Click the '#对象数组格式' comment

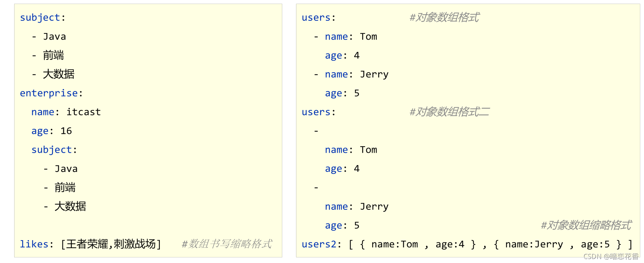pos(444,17)
